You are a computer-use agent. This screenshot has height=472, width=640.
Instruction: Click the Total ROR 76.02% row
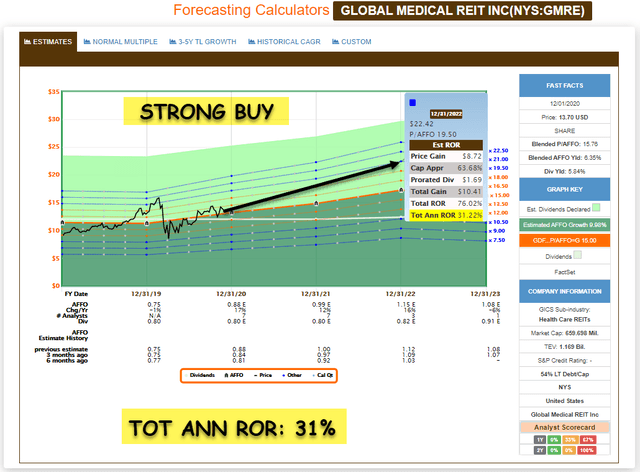coord(446,203)
